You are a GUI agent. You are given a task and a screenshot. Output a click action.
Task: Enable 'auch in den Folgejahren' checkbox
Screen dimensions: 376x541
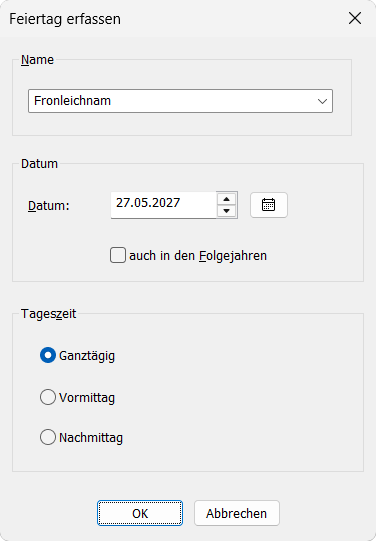coord(118,256)
